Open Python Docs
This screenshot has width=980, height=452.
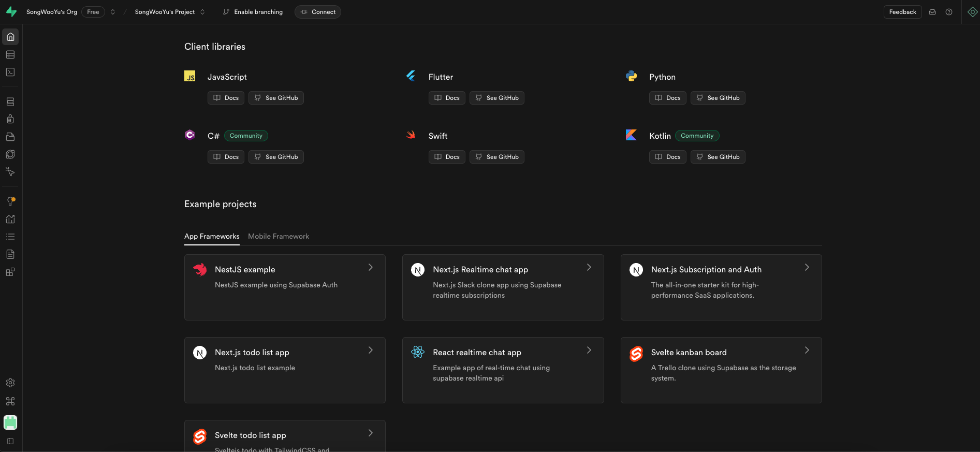point(668,98)
